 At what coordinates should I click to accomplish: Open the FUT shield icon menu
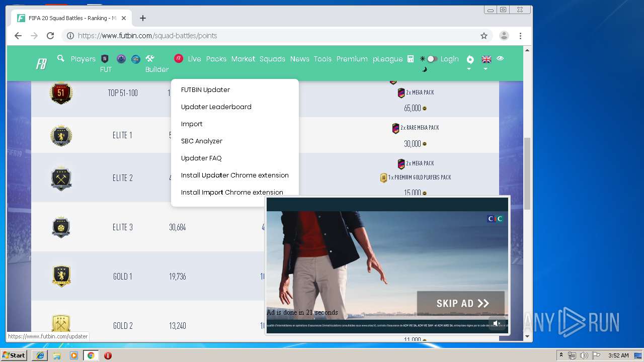coord(105,59)
